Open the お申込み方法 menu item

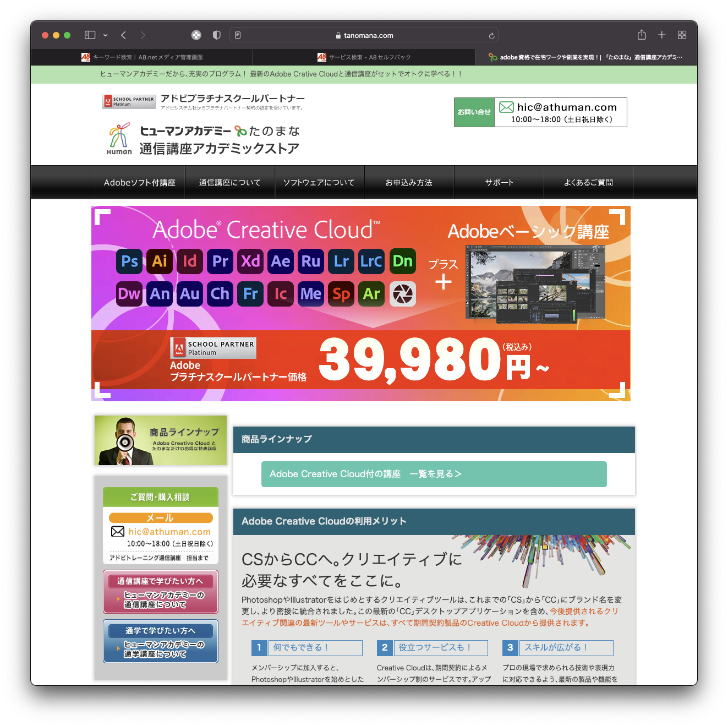click(x=409, y=183)
